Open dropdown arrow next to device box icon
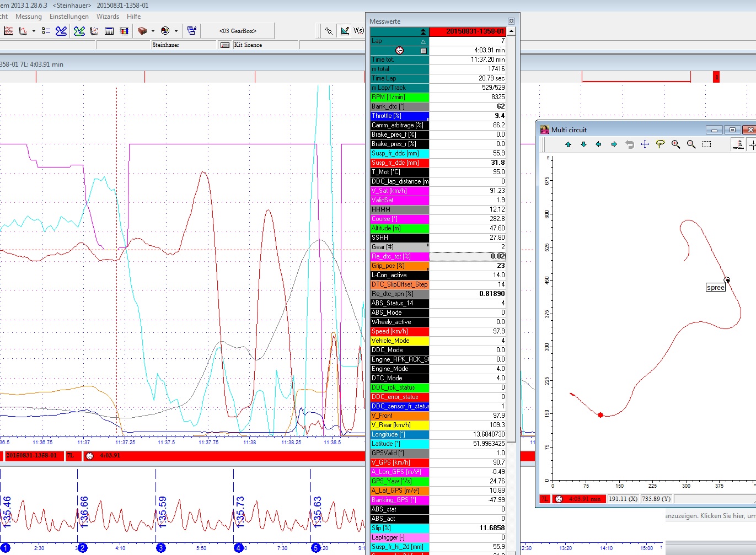Image resolution: width=756 pixels, height=555 pixels. tap(153, 31)
